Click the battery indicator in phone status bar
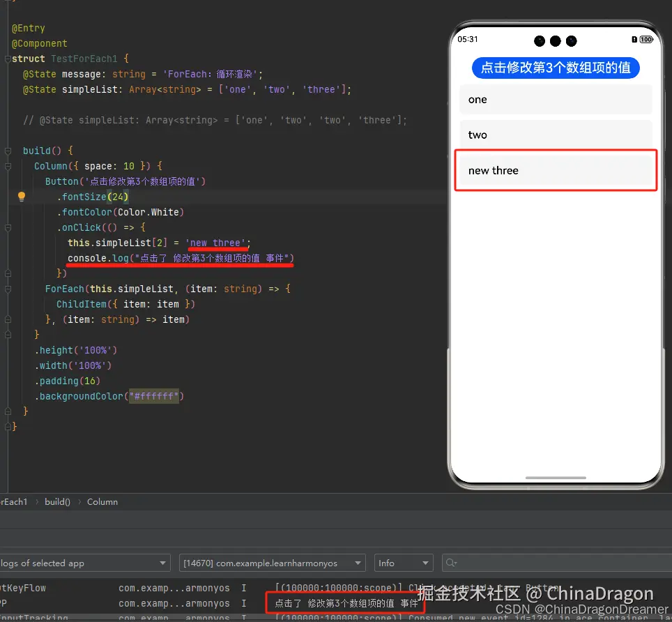 pos(646,40)
